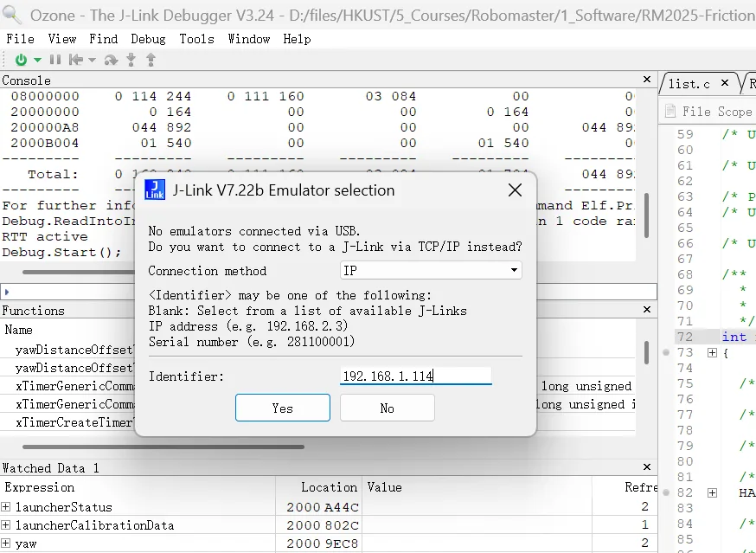
Task: Click the Ozone magnifier application icon
Action: (x=11, y=15)
